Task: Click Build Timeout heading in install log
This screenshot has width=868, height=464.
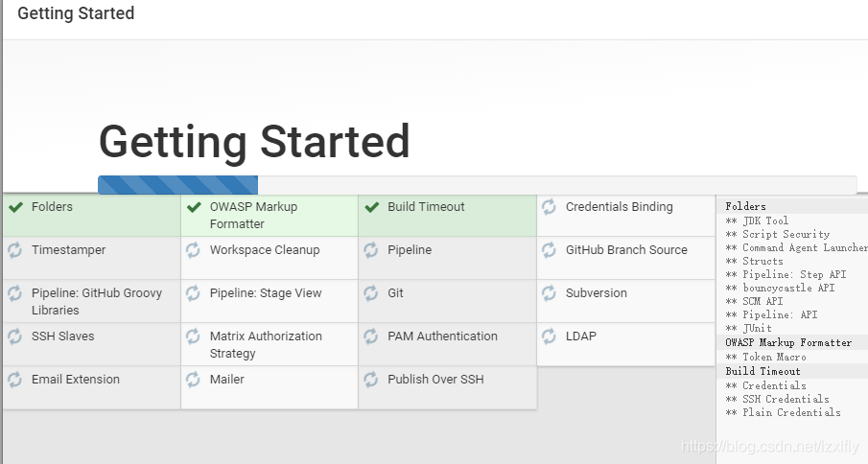Action: click(x=762, y=371)
